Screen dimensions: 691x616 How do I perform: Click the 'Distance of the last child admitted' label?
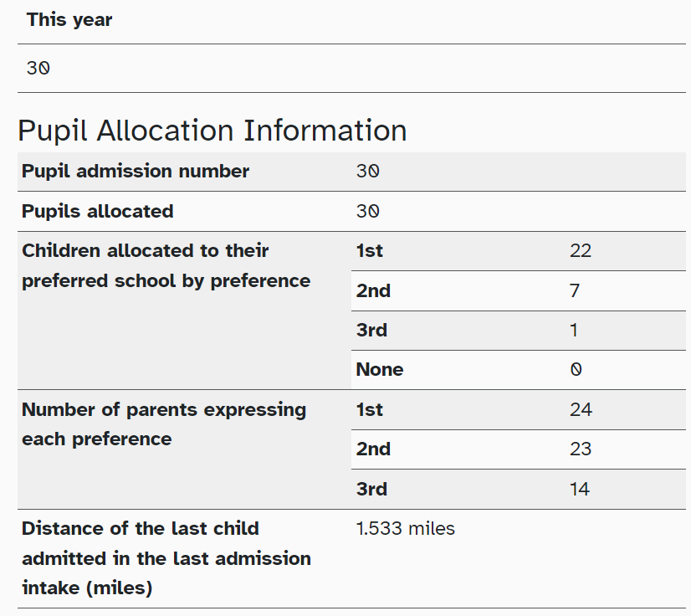tap(166, 558)
